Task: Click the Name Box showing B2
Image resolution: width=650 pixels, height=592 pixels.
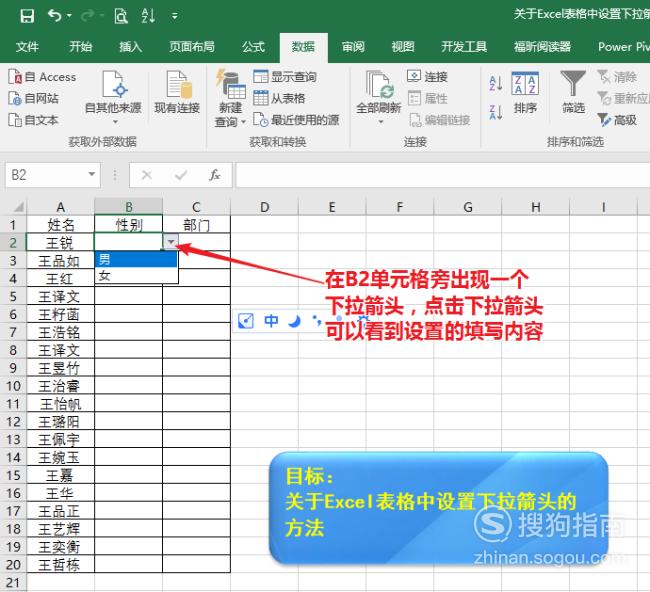Action: coord(46,175)
